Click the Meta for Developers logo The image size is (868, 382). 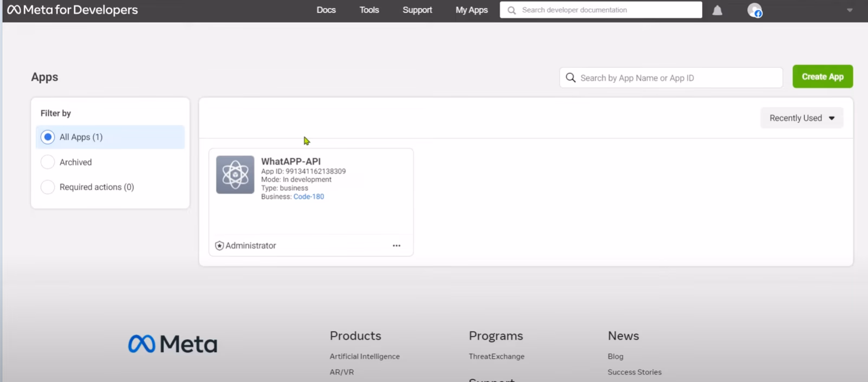pos(73,10)
